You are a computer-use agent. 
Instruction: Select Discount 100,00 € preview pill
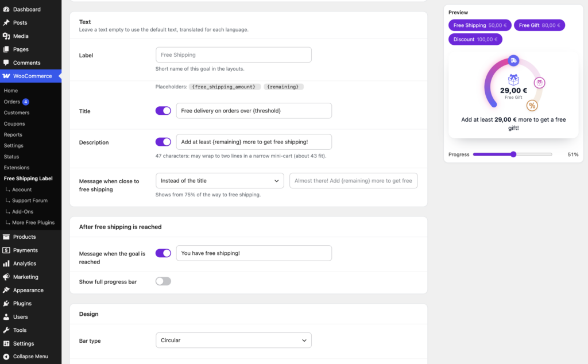475,40
